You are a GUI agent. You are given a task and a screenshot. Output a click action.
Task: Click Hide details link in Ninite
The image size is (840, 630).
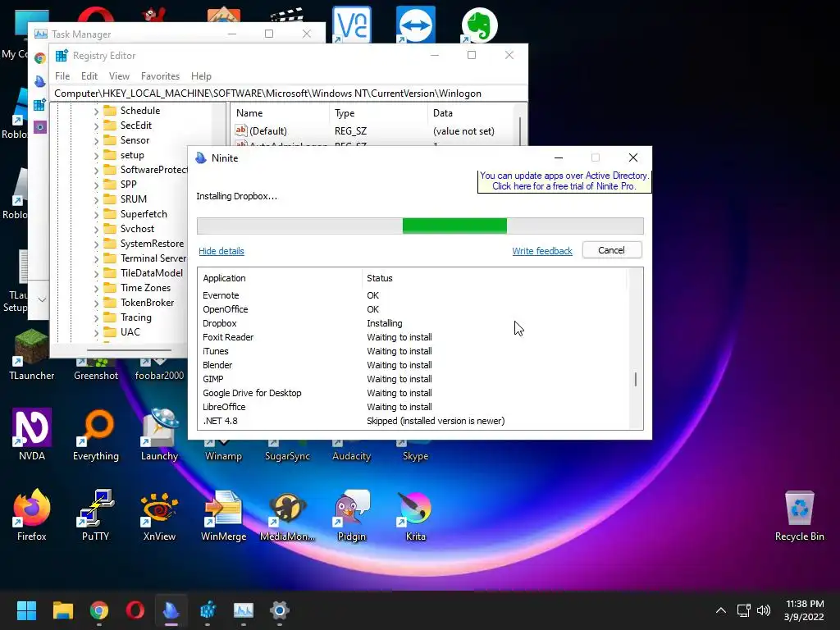pos(221,251)
